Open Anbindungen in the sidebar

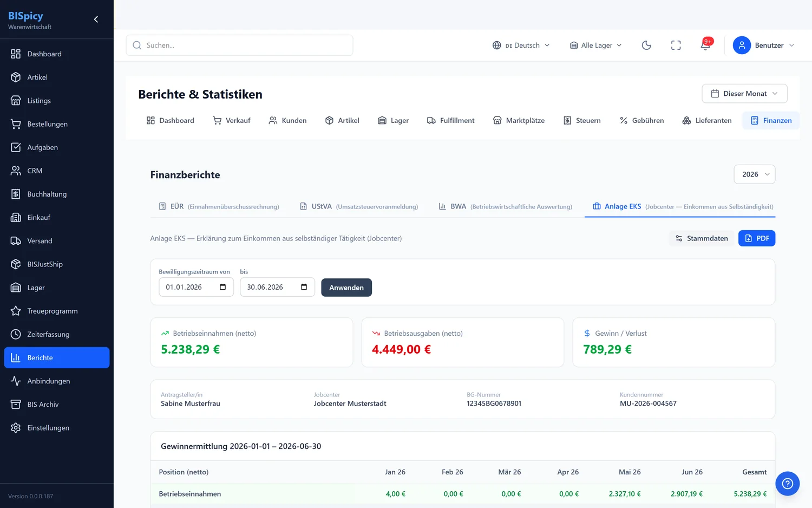pyautogui.click(x=57, y=381)
